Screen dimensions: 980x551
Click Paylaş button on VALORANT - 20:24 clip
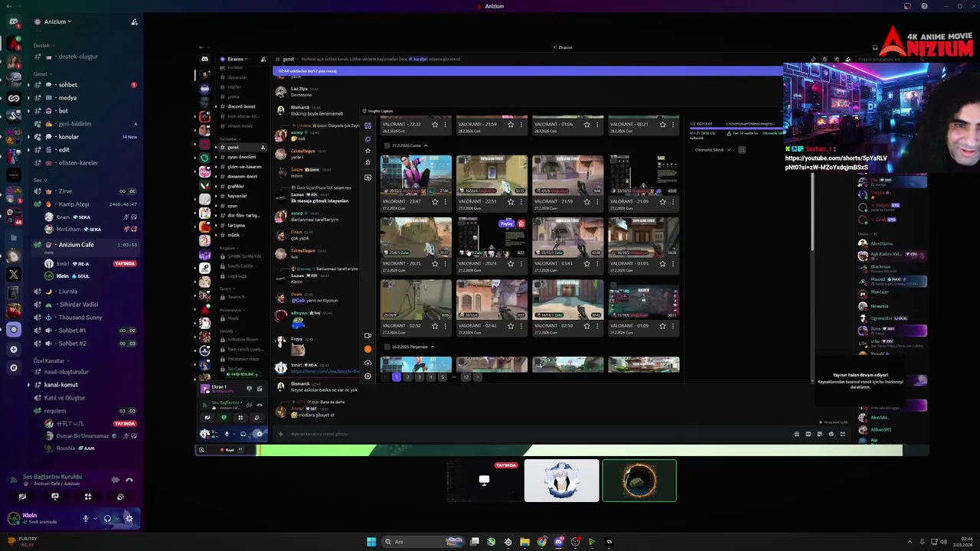pyautogui.click(x=507, y=224)
